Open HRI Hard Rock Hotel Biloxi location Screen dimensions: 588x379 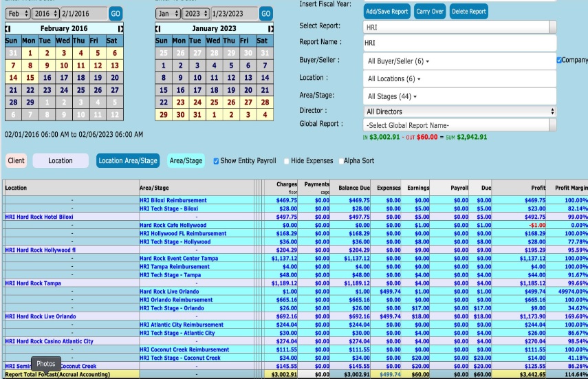(39, 217)
